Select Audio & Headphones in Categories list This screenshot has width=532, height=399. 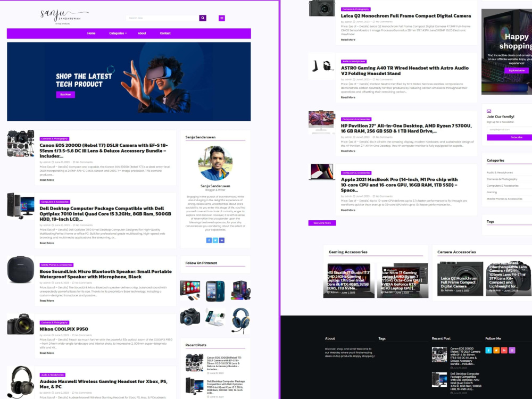tap(500, 173)
